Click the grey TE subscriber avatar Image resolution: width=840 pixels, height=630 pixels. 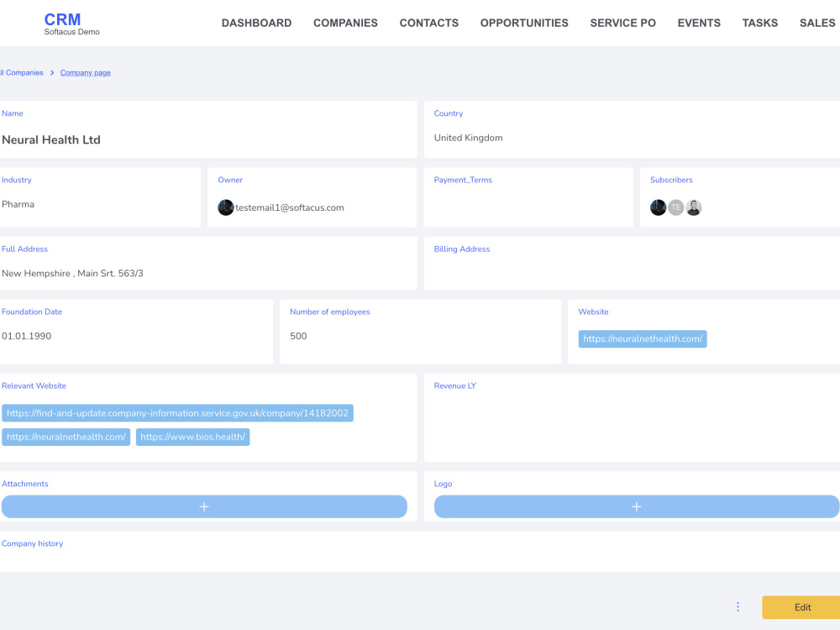click(x=675, y=207)
